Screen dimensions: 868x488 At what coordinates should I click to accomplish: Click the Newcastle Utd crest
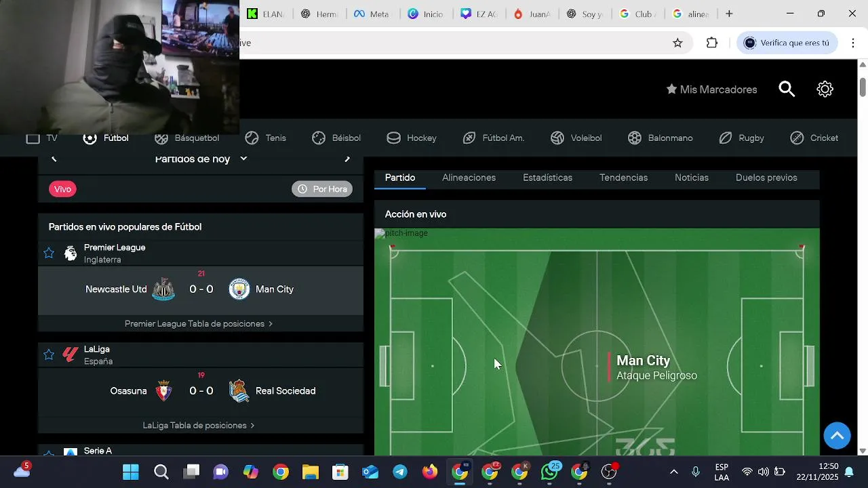click(163, 289)
